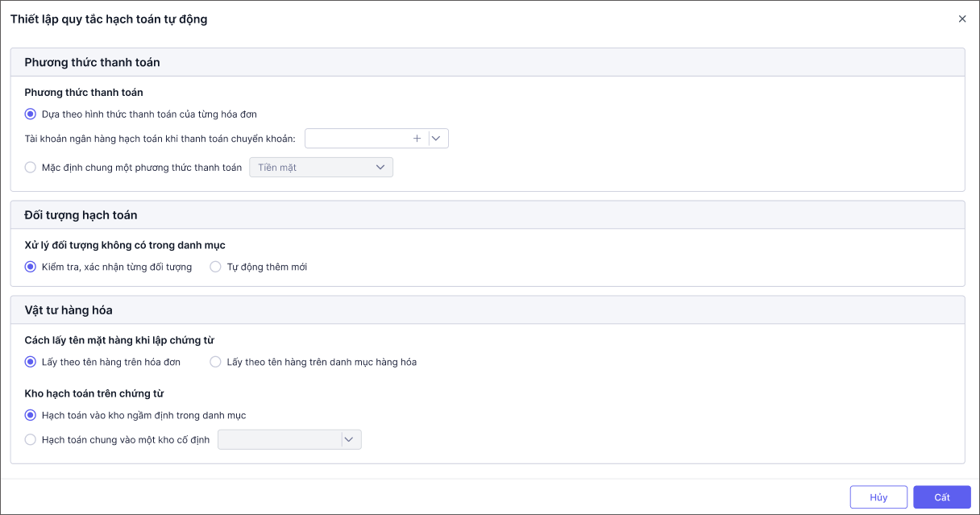Select 'Lấy theo tên hàng trên hóa đơn'
The image size is (980, 515).
[x=31, y=362]
